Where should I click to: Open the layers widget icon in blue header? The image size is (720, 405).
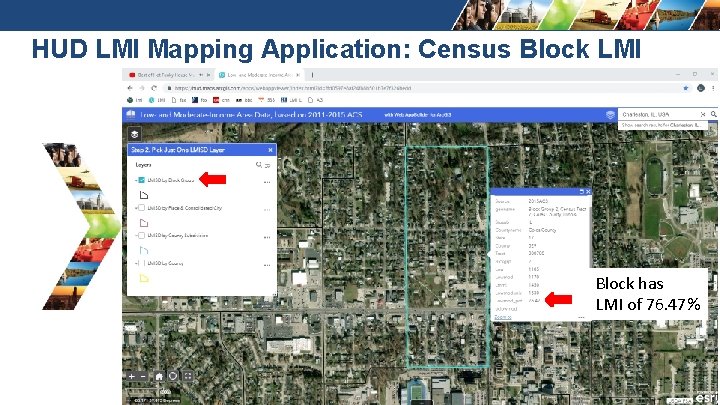610,115
